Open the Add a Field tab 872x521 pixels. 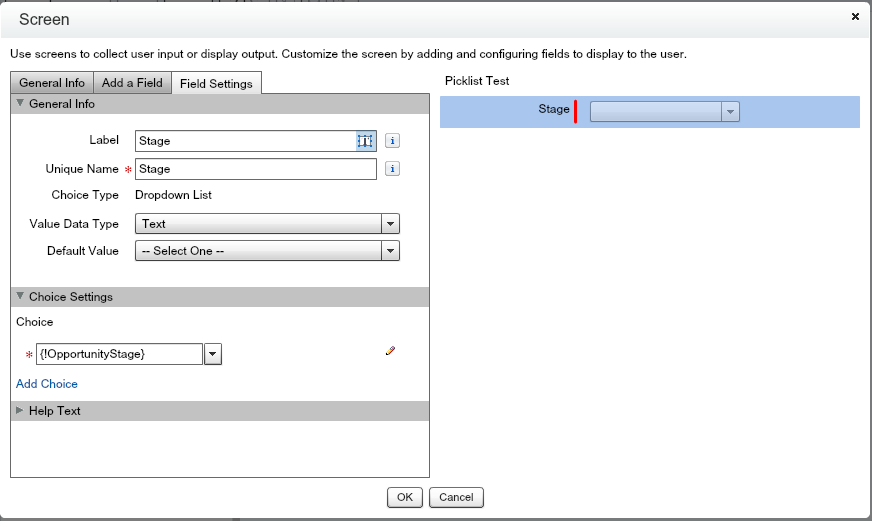[x=132, y=83]
